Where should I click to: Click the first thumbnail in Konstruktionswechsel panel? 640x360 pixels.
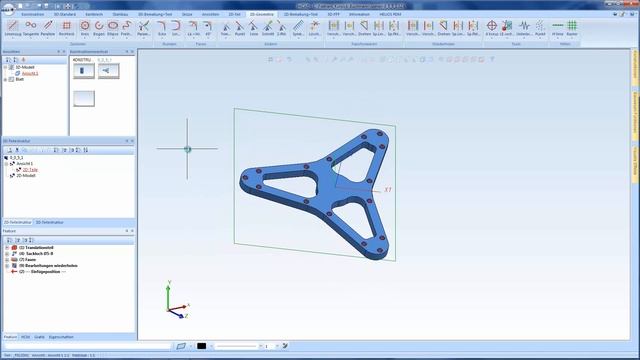(x=84, y=71)
